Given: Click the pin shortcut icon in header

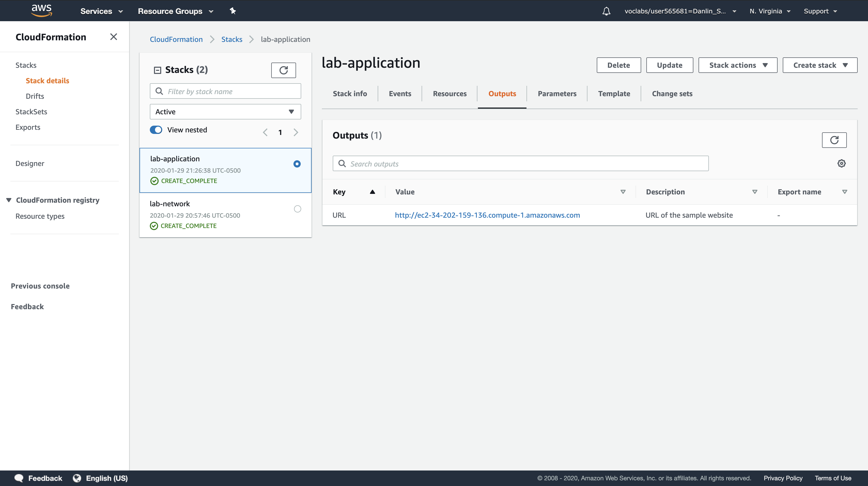Looking at the screenshot, I should click(233, 11).
